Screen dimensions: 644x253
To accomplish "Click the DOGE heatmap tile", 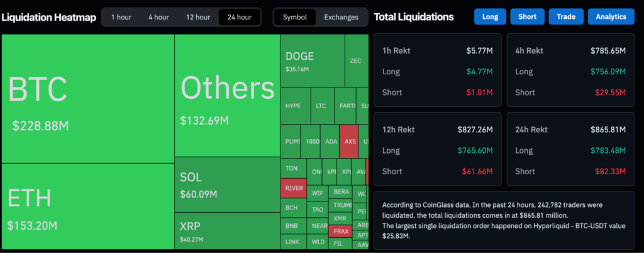I will [312, 61].
